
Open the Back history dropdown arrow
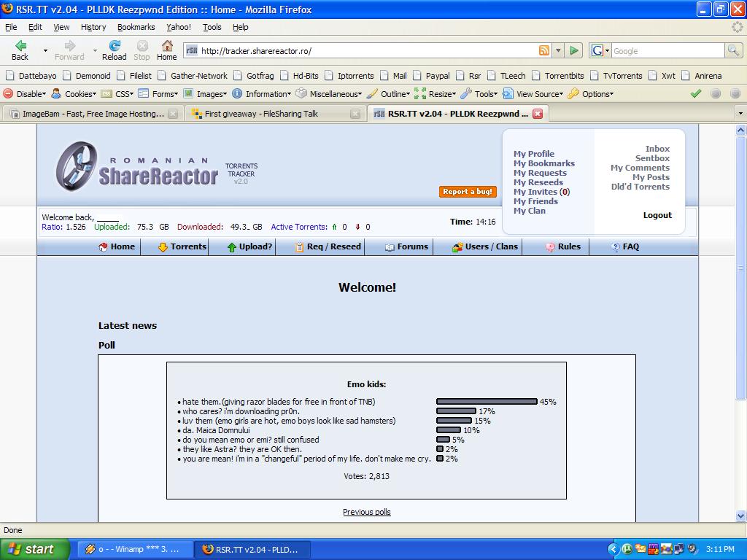pyautogui.click(x=45, y=50)
